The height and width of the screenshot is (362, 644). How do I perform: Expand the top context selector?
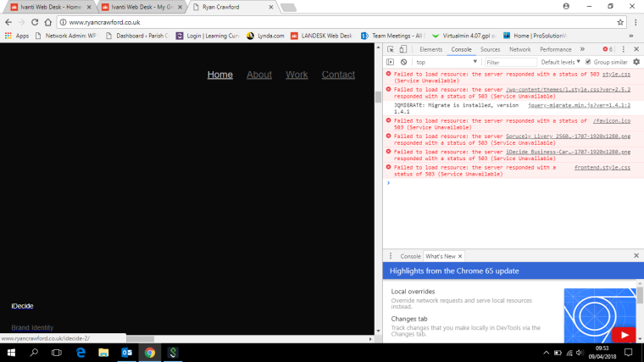446,62
